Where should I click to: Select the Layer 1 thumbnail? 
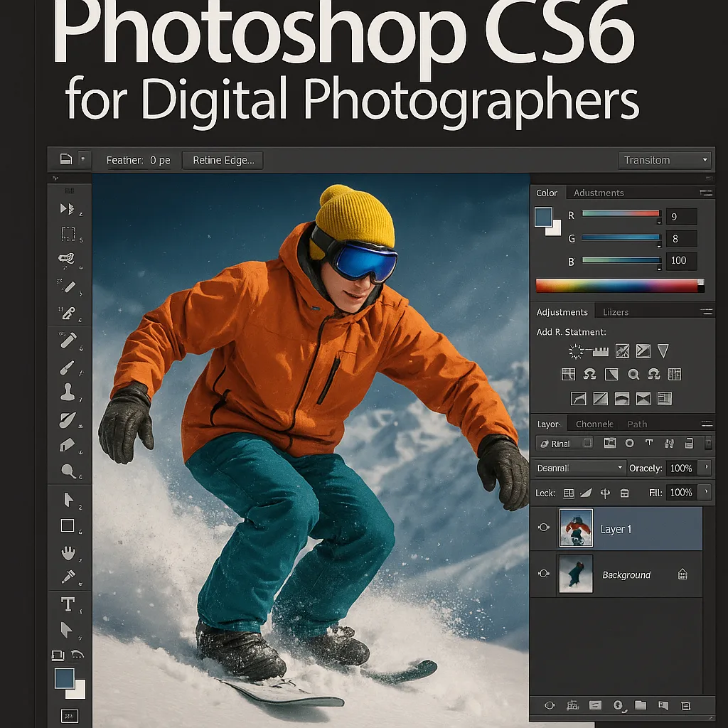tap(576, 528)
